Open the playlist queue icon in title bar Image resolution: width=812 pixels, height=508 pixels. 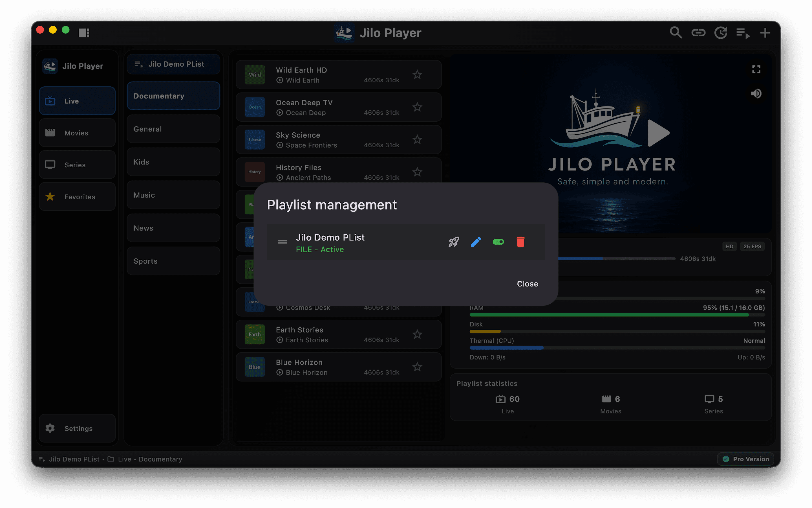tap(743, 33)
